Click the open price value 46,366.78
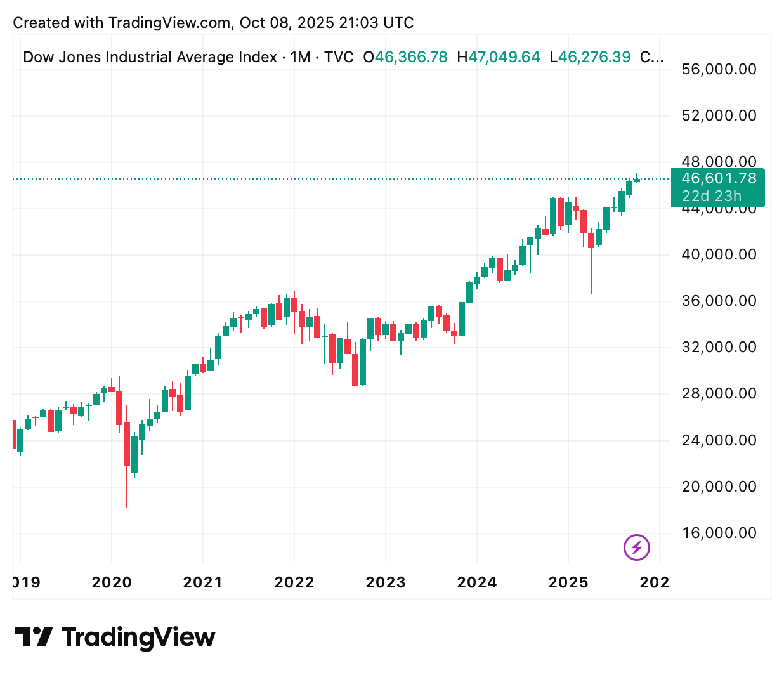The width and height of the screenshot is (784, 675). point(411,57)
